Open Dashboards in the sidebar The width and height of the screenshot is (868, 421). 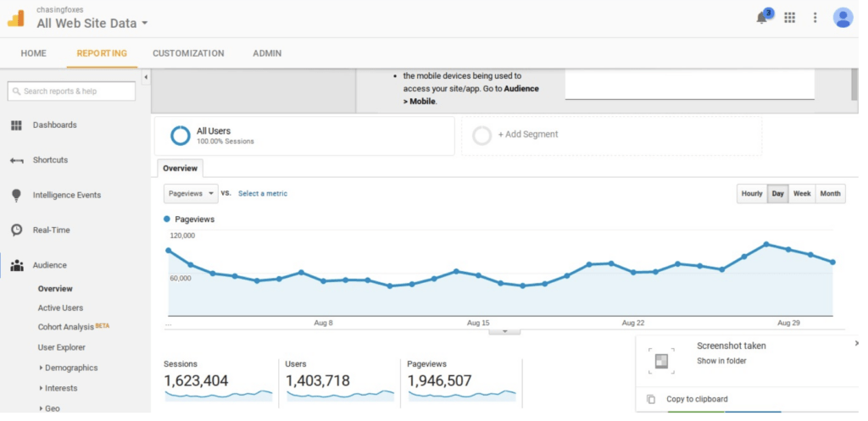[x=54, y=125]
